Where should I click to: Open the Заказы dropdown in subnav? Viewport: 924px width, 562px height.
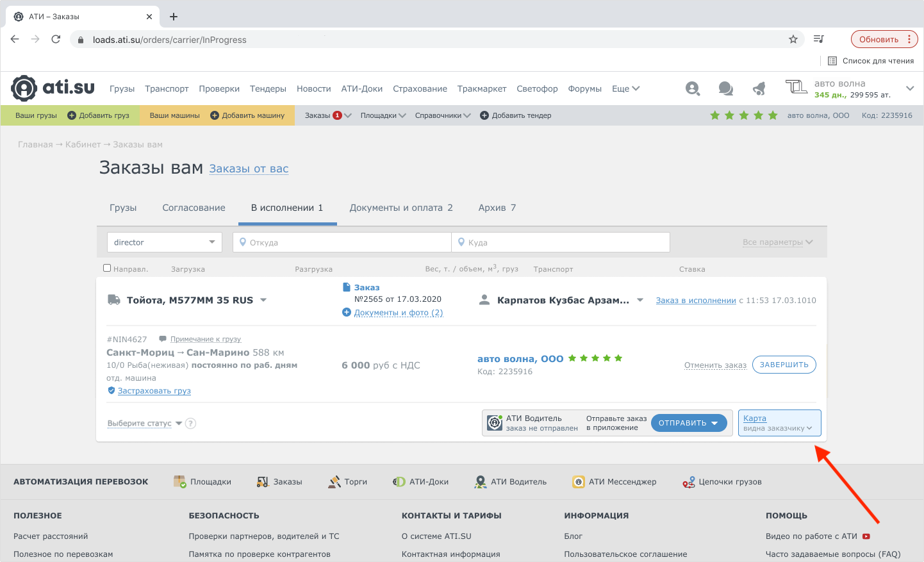pyautogui.click(x=328, y=115)
